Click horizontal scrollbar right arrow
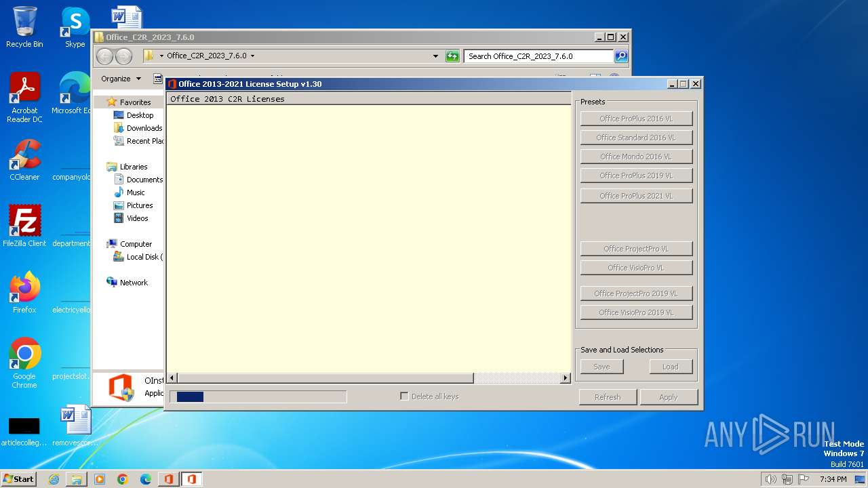This screenshot has width=868, height=488. [x=566, y=378]
